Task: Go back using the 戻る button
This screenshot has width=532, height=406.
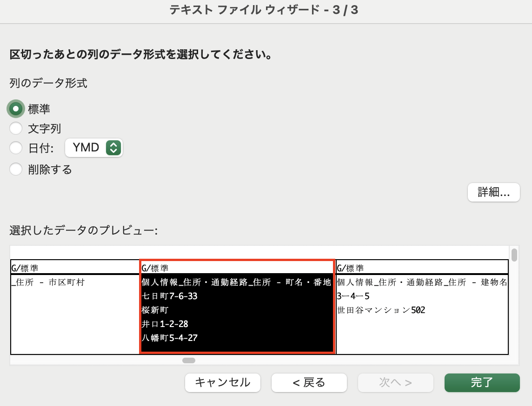Action: pyautogui.click(x=309, y=382)
